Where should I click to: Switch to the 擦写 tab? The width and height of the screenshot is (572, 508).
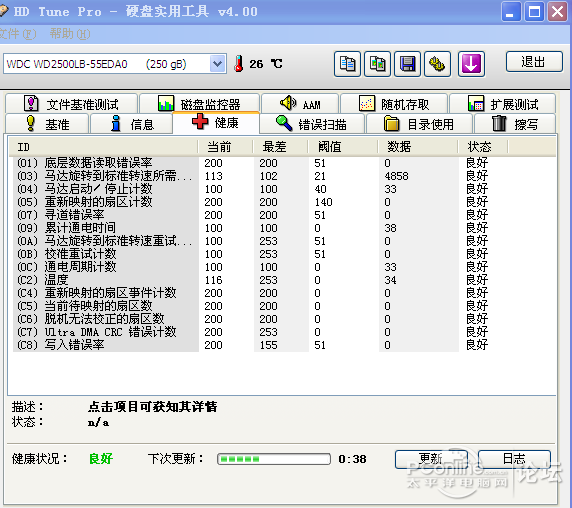click(515, 124)
